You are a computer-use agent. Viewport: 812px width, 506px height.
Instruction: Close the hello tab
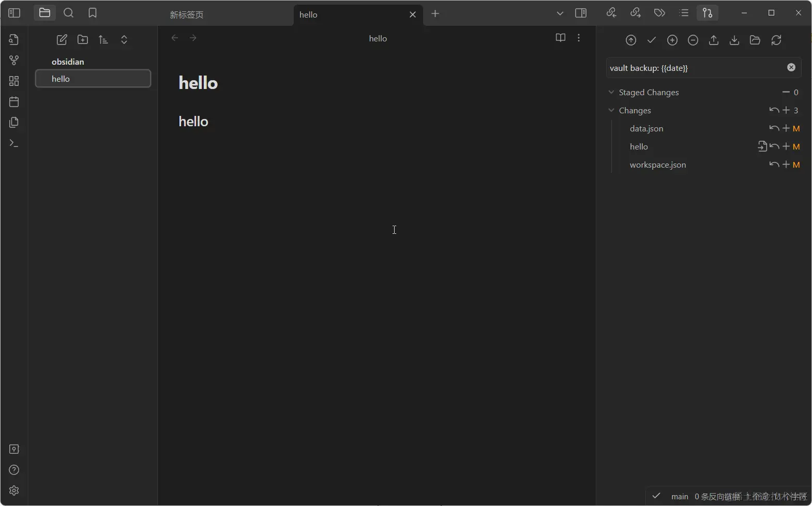(x=413, y=14)
